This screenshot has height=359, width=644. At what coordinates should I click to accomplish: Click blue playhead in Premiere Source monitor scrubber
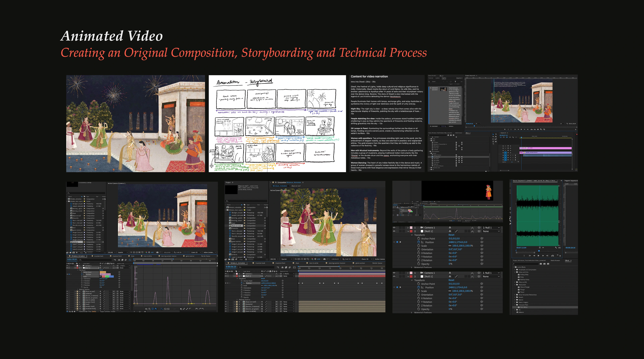[x=539, y=251]
